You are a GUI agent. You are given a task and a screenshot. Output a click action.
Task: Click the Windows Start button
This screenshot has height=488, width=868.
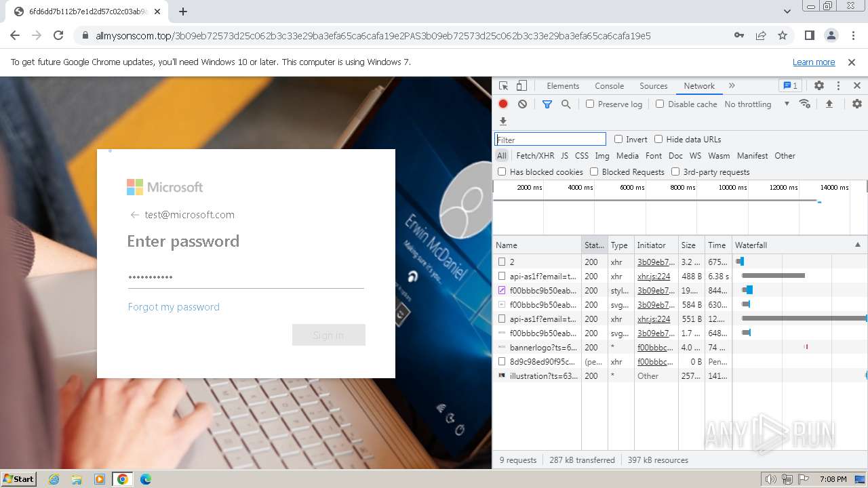click(x=19, y=479)
